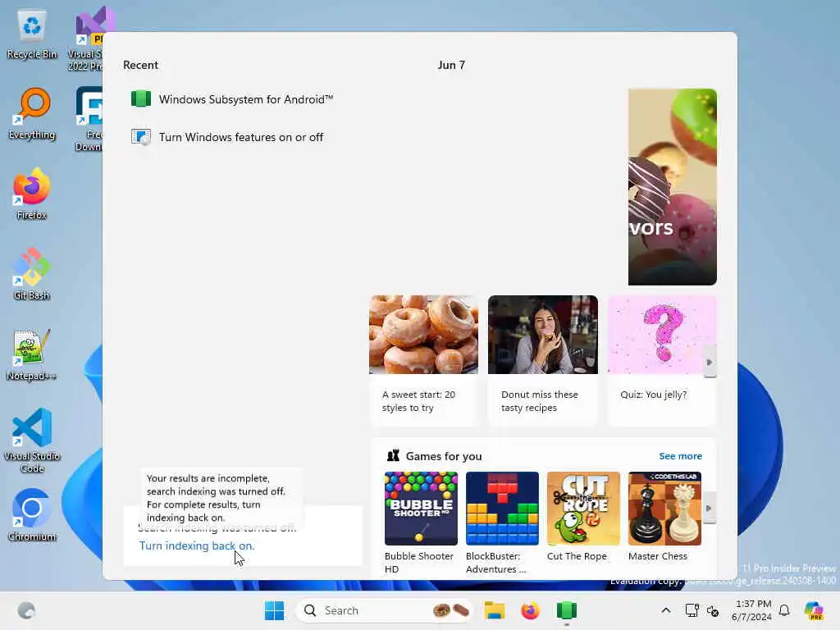This screenshot has height=630, width=840.
Task: Select Everything desktop shortcut
Action: pyautogui.click(x=32, y=114)
